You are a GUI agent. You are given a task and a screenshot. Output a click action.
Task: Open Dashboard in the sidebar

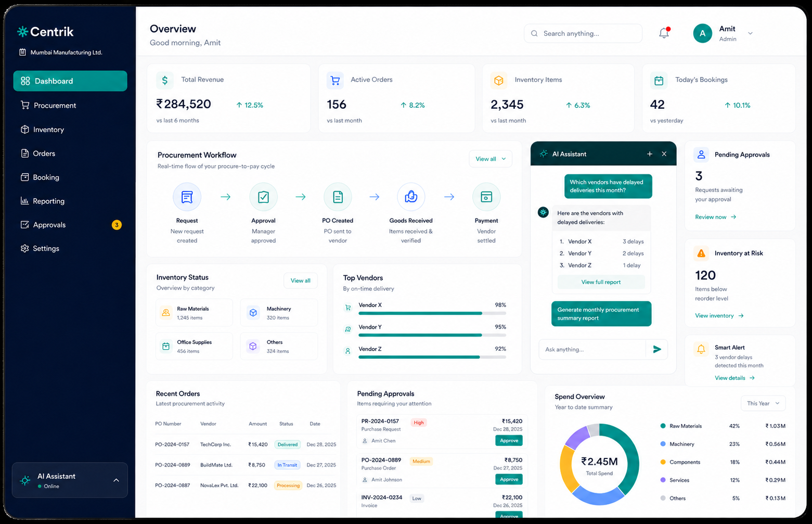[70, 81]
